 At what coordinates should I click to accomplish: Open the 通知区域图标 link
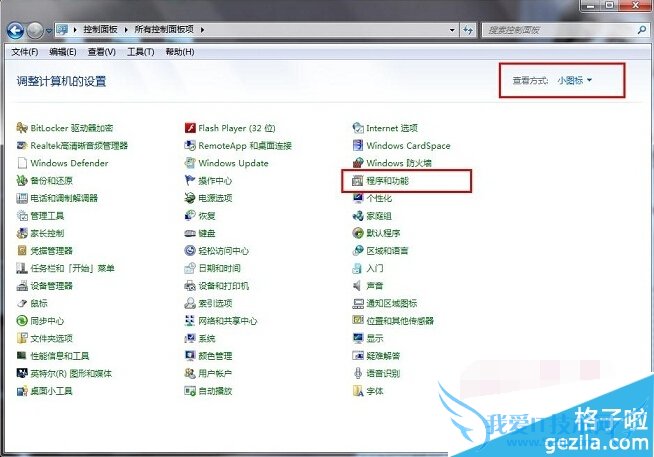coord(392,303)
